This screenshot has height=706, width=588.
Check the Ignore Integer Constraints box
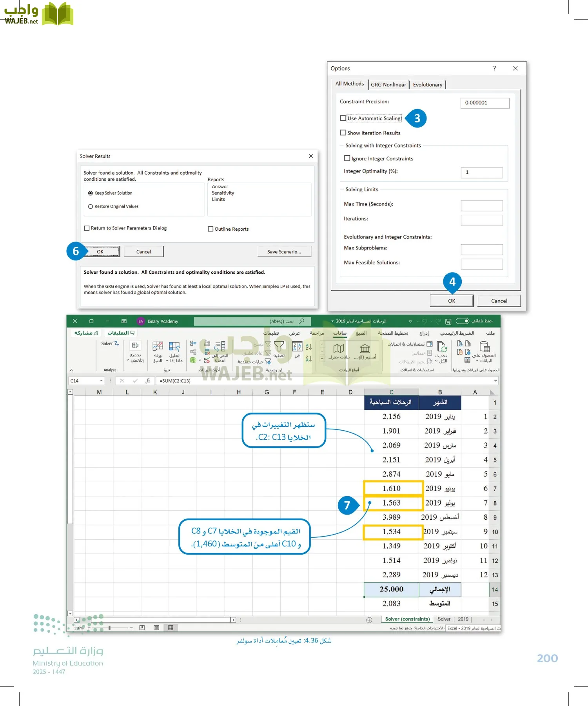347,158
